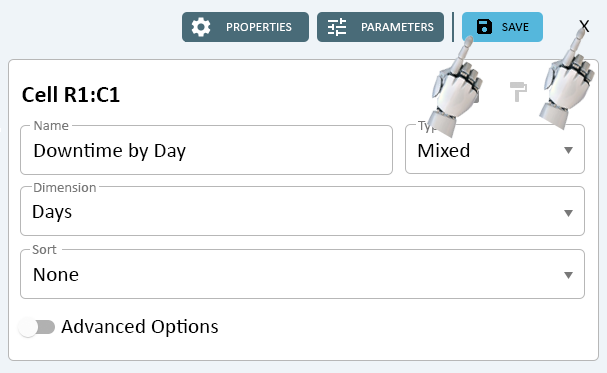
Task: Expand the Dimension dropdown showing Days
Action: tap(302, 211)
